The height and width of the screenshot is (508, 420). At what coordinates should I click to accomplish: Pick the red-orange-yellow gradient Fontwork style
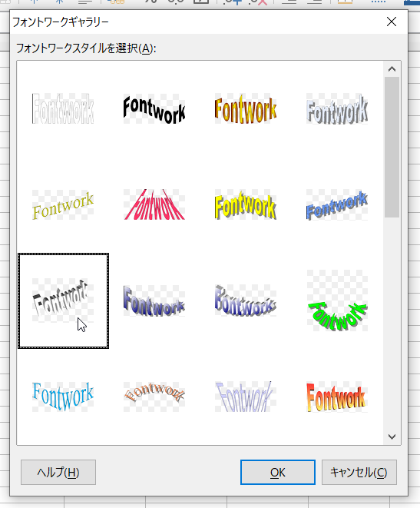[x=337, y=397]
